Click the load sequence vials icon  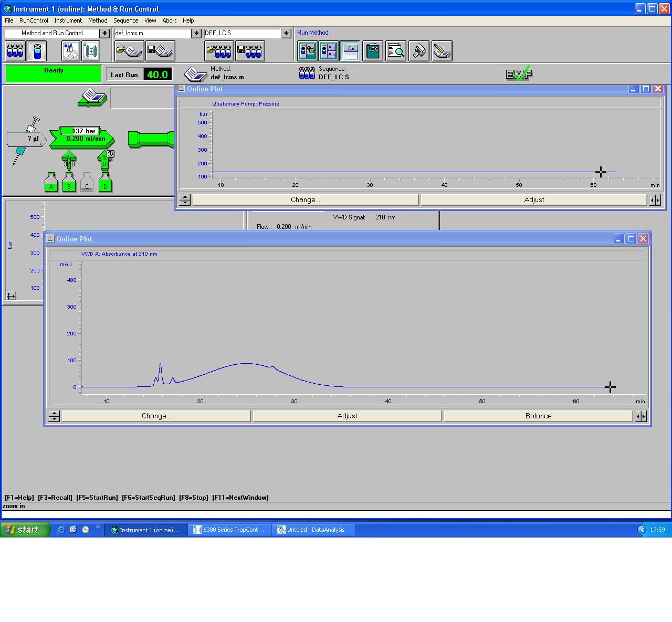[x=219, y=51]
